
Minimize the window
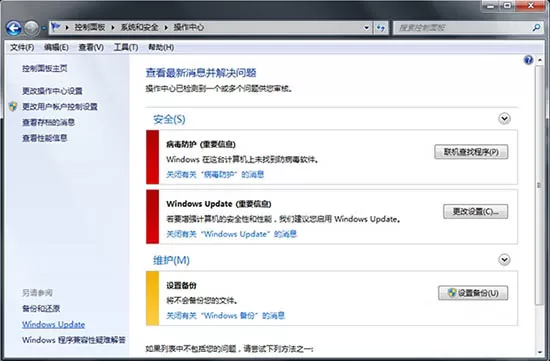click(491, 6)
